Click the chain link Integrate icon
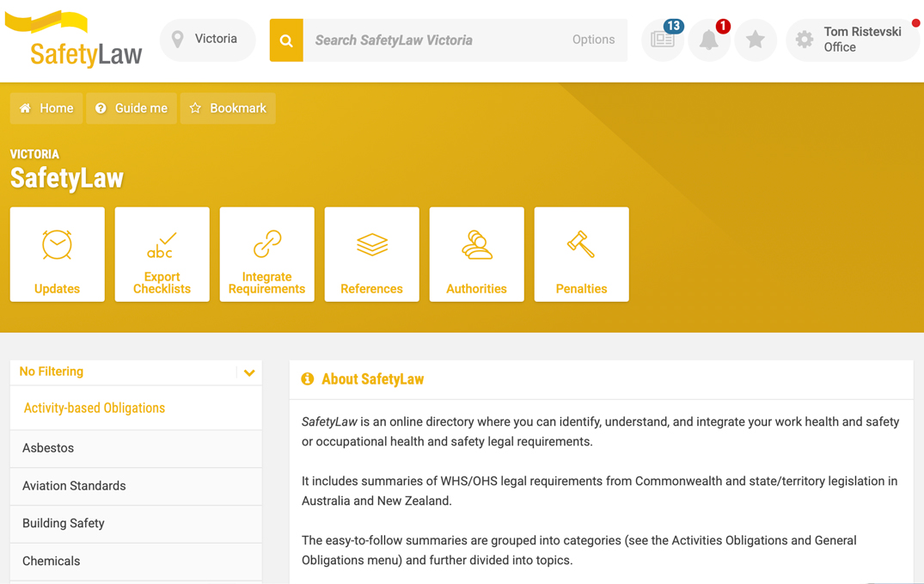 pos(267,243)
